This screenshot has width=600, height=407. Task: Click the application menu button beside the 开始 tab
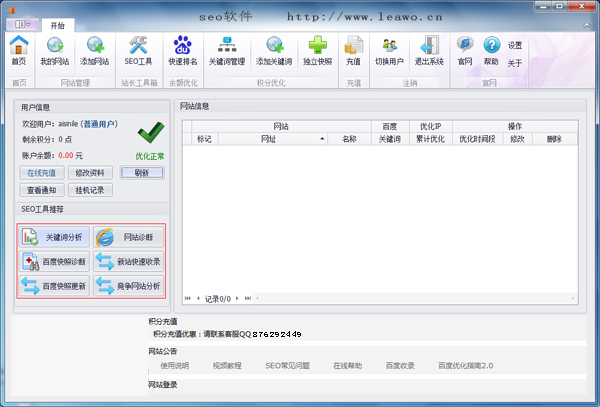23,24
